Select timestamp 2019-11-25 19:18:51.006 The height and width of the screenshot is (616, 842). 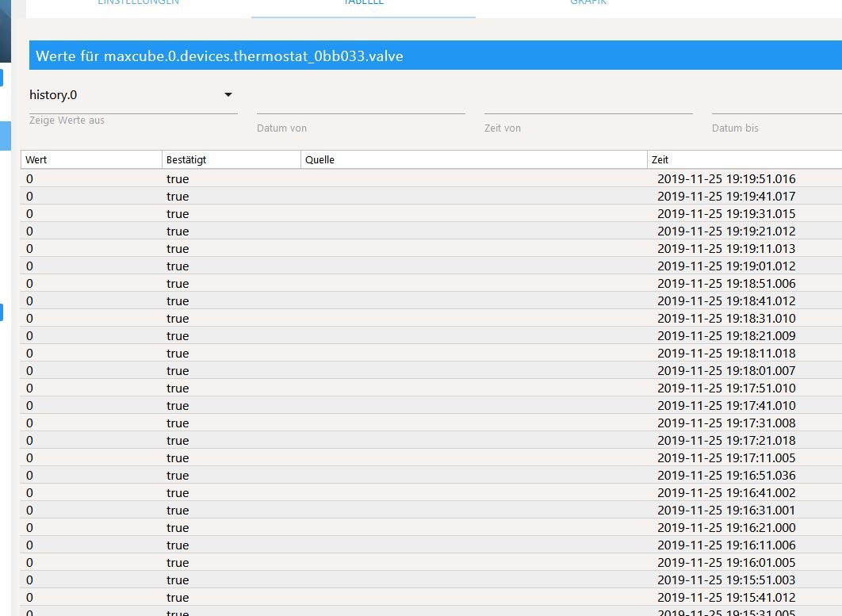[726, 284]
